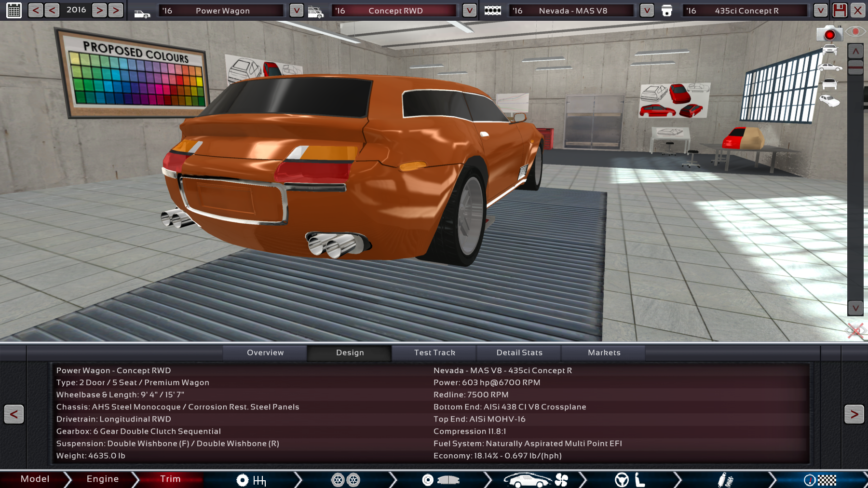This screenshot has width=868, height=488.
Task: Expand the Concept RWD trim dropdown
Action: point(469,10)
